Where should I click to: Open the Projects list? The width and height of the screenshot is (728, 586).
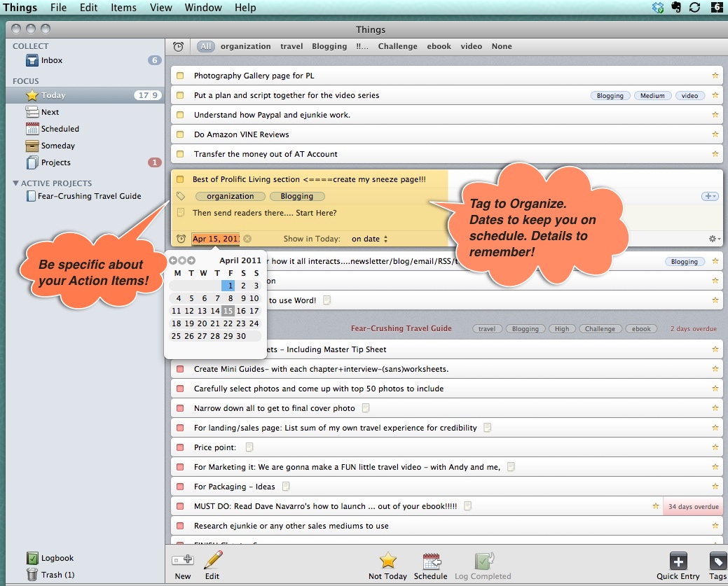click(x=48, y=162)
